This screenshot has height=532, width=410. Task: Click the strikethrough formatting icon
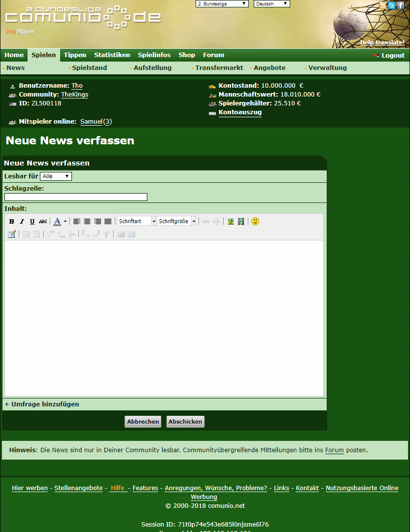(x=43, y=222)
